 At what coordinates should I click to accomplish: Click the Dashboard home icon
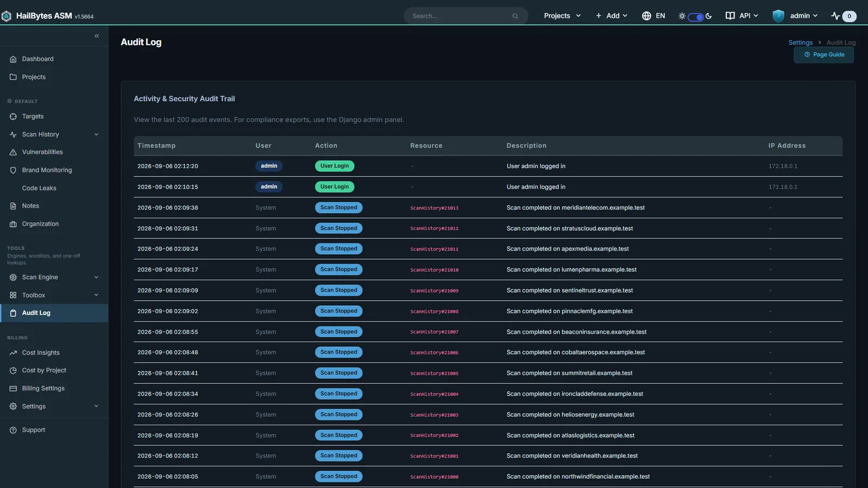click(13, 59)
